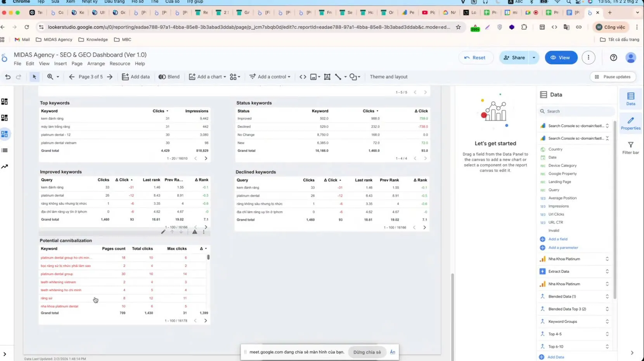This screenshot has height=361, width=644.
Task: Open the Add a control dropdown
Action: tap(270, 77)
